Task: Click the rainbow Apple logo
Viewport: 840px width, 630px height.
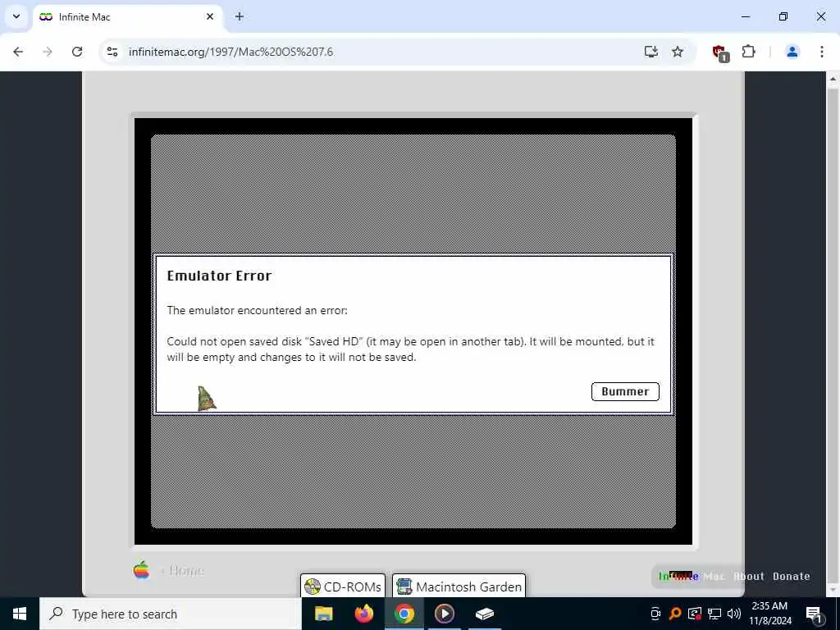Action: coord(141,570)
